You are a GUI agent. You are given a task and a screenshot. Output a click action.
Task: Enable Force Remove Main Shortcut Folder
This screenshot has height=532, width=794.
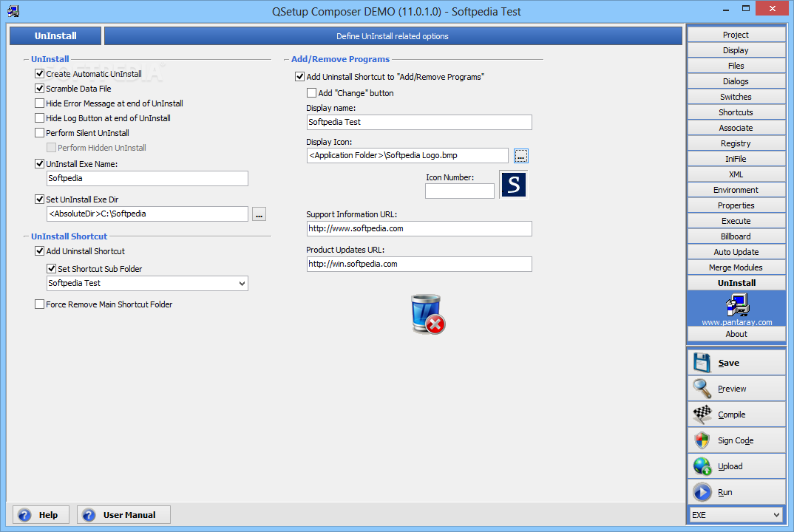tap(39, 304)
